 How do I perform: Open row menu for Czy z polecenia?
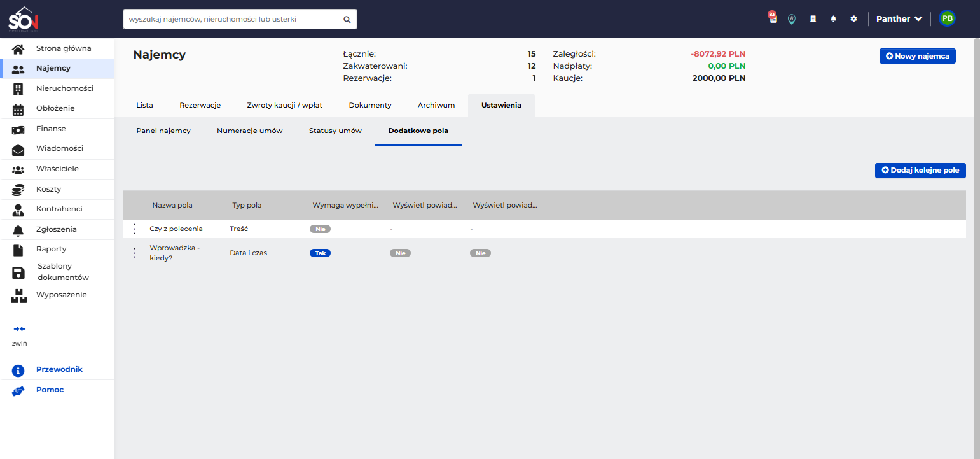click(x=134, y=229)
